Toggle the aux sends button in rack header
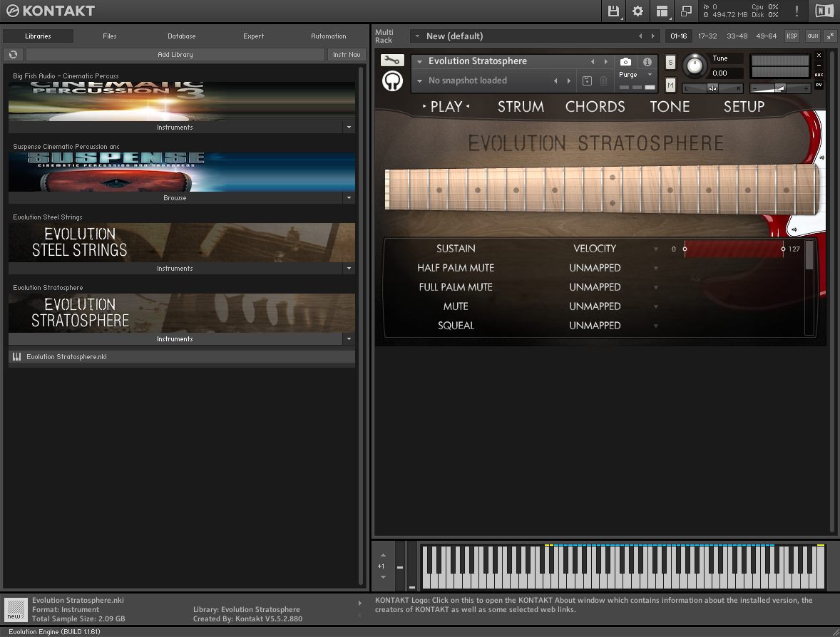 [813, 36]
